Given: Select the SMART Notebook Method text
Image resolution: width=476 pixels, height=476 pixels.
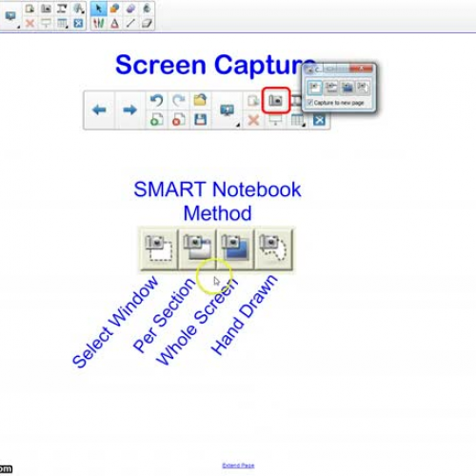Looking at the screenshot, I should tap(217, 201).
